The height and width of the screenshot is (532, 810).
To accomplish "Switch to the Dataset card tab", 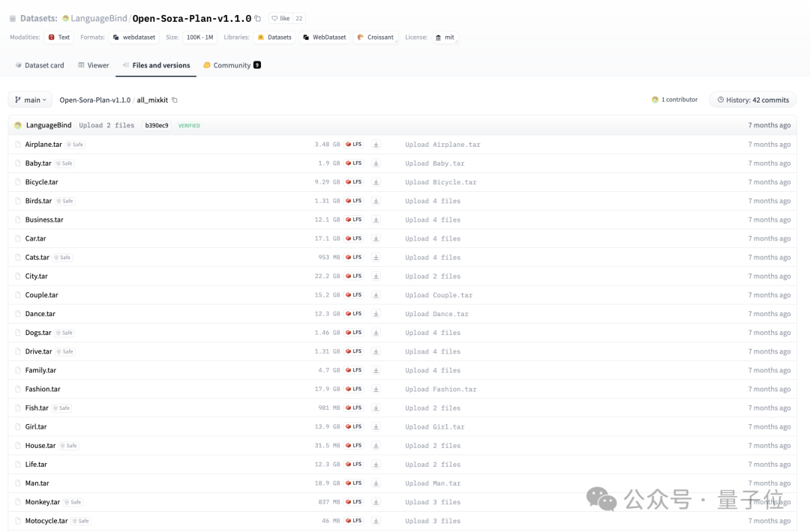I will click(40, 65).
